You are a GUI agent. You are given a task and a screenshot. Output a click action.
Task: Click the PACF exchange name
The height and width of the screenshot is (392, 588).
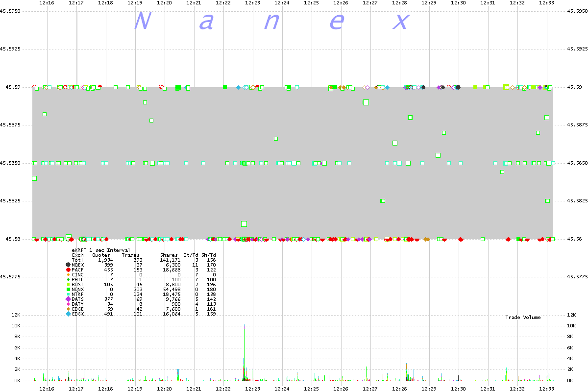tap(77, 270)
